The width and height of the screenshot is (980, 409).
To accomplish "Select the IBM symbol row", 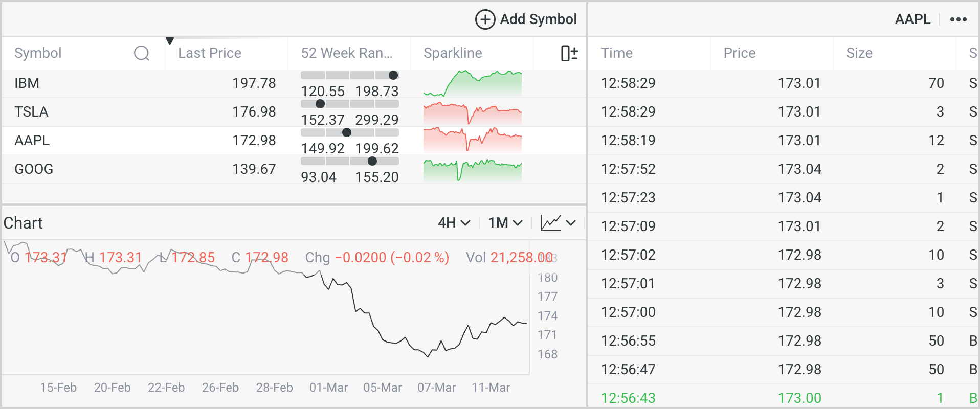I will 294,83.
